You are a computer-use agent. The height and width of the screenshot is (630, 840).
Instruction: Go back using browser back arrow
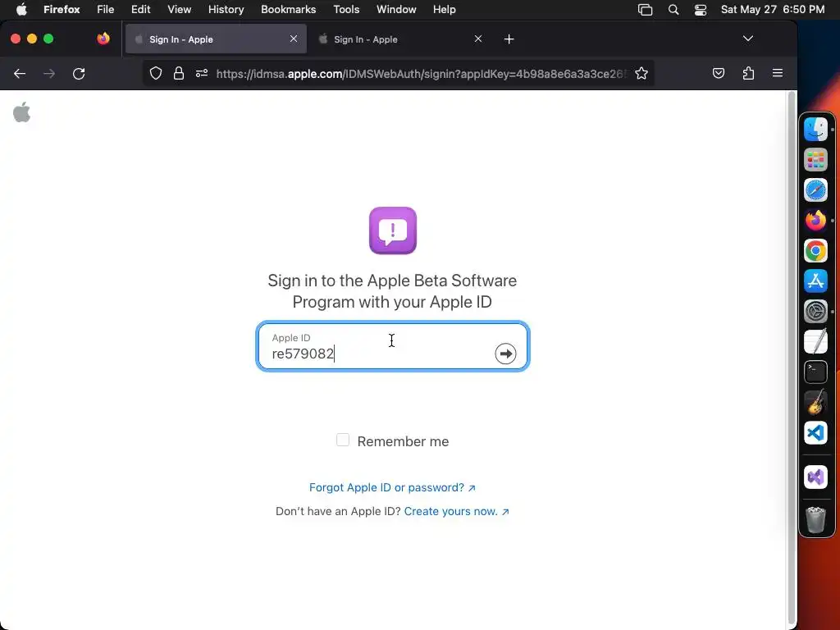(x=20, y=73)
